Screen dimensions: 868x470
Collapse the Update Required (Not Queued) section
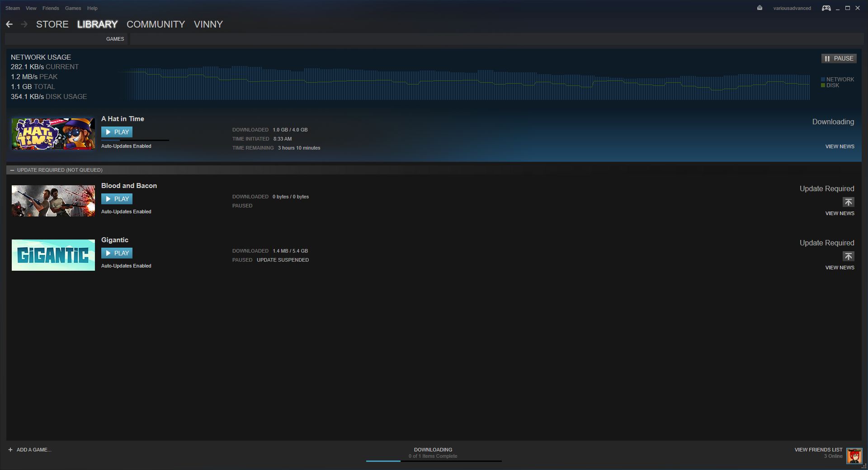coord(12,170)
